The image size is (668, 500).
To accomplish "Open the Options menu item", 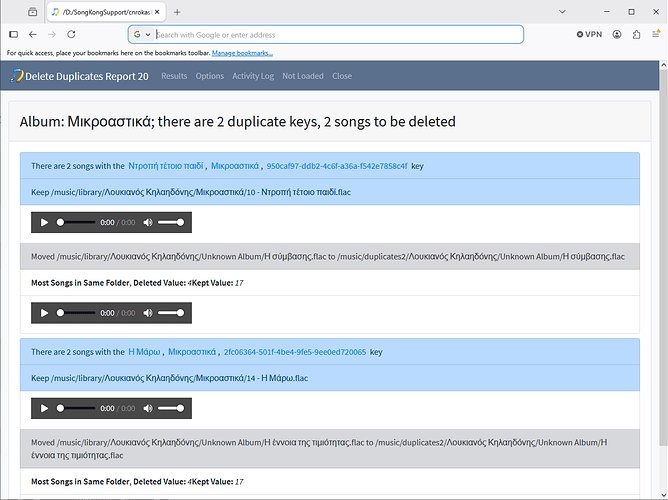I will coord(210,76).
